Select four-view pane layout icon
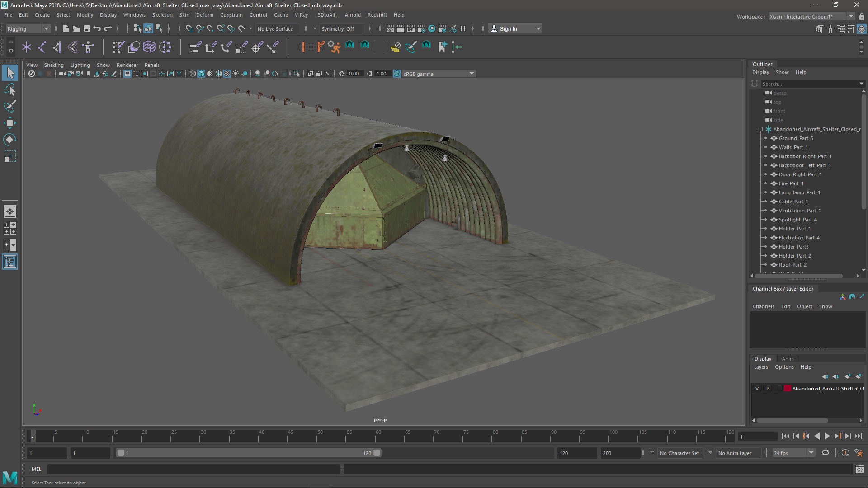 10,228
